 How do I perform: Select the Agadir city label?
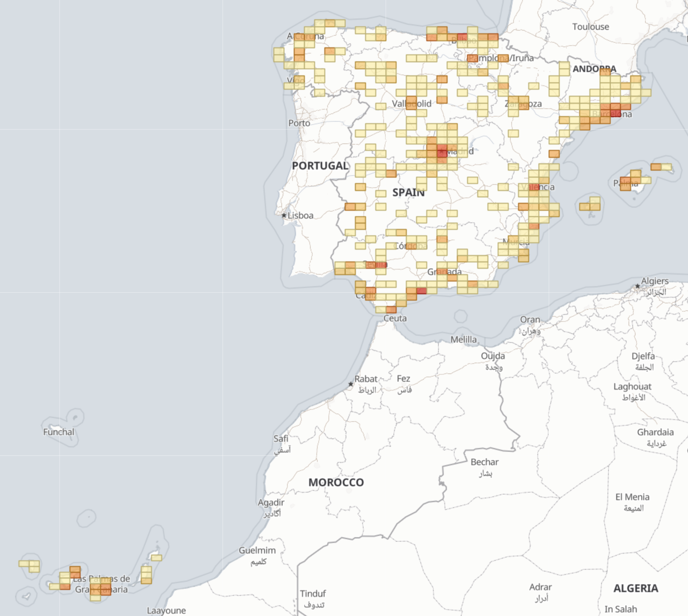click(271, 503)
